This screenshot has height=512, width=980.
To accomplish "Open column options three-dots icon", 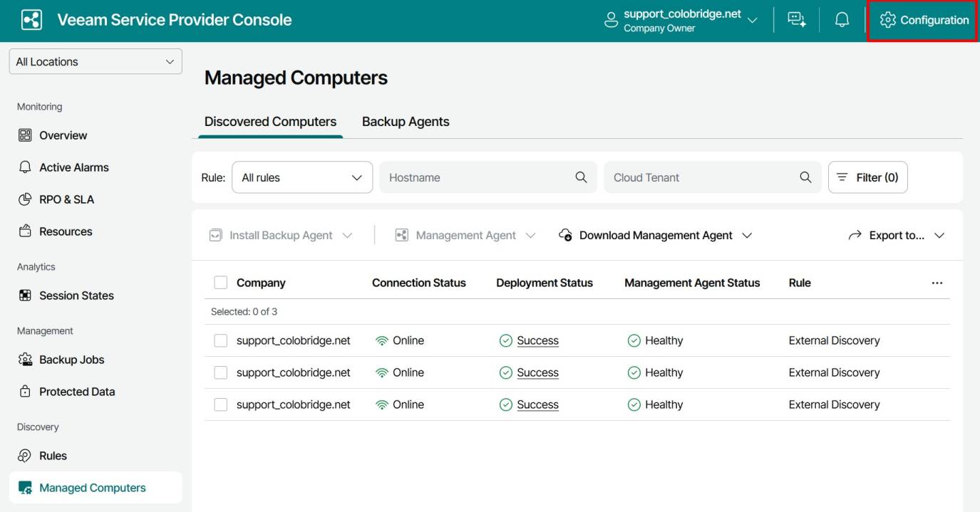I will [x=937, y=283].
